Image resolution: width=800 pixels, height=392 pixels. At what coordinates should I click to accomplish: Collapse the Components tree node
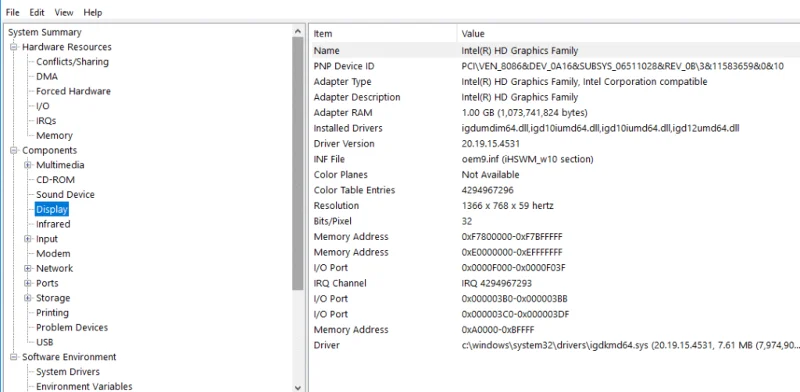(x=13, y=151)
